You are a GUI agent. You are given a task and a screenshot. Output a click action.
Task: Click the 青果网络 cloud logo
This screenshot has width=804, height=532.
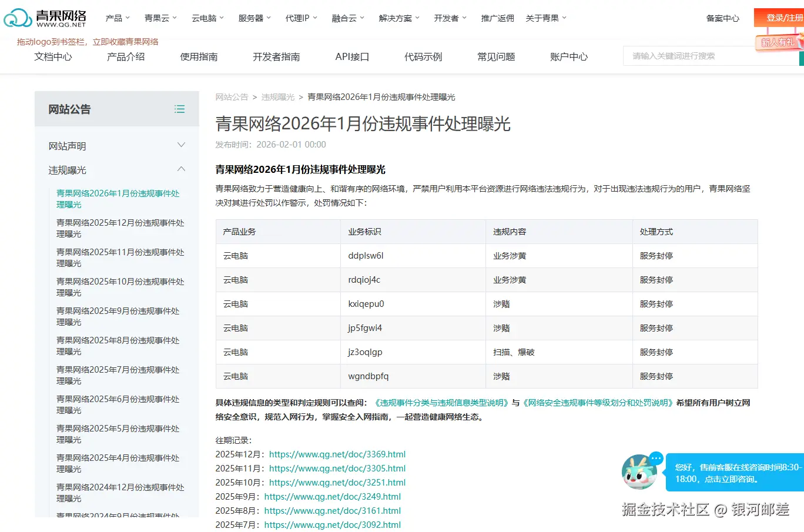pyautogui.click(x=45, y=18)
